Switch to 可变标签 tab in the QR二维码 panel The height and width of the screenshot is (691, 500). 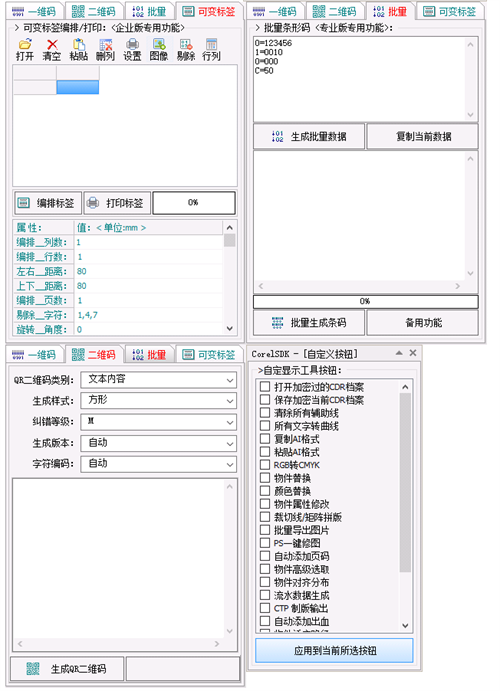209,355
